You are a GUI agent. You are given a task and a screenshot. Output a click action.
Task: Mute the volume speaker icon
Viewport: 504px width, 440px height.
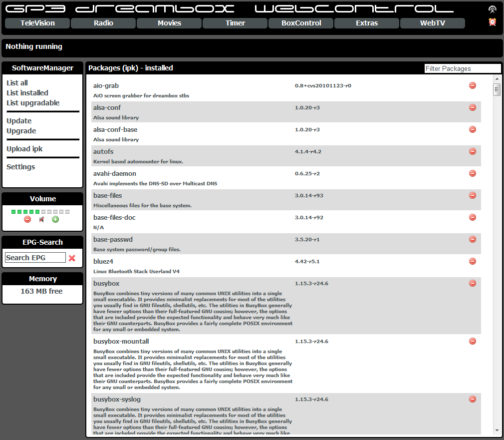41,219
